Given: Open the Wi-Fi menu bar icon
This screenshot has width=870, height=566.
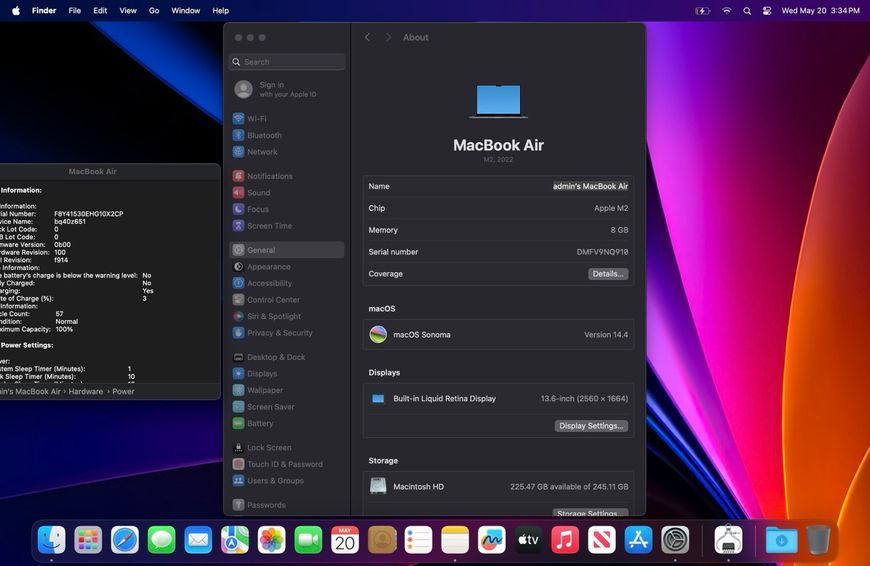Looking at the screenshot, I should click(726, 11).
